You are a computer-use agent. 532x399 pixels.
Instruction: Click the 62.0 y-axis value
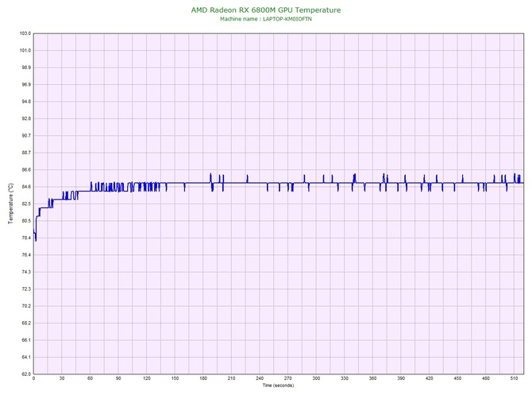(x=25, y=374)
